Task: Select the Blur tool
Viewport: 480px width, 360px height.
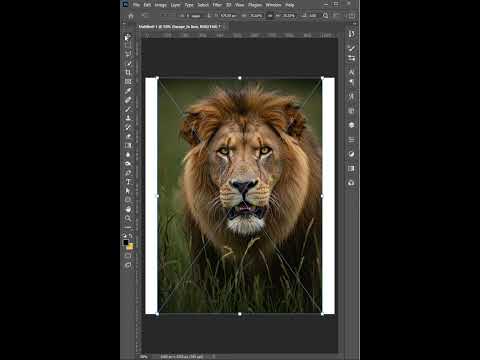Action: point(128,155)
